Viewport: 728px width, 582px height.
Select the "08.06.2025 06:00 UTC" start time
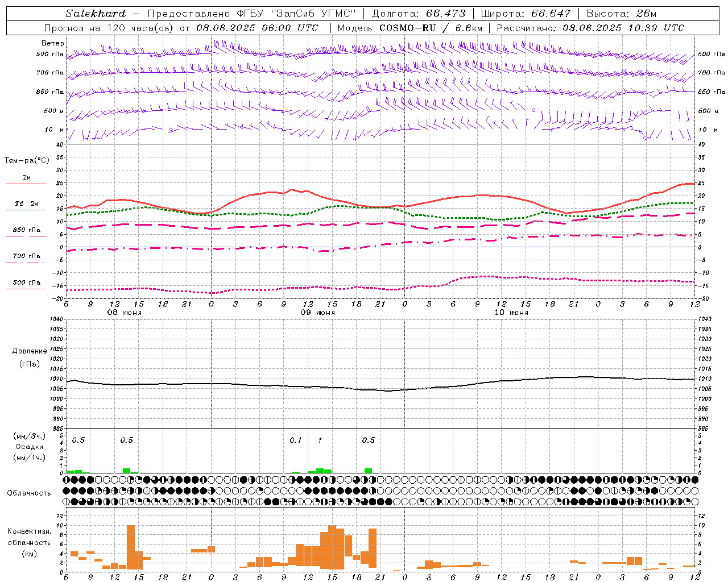(x=258, y=28)
